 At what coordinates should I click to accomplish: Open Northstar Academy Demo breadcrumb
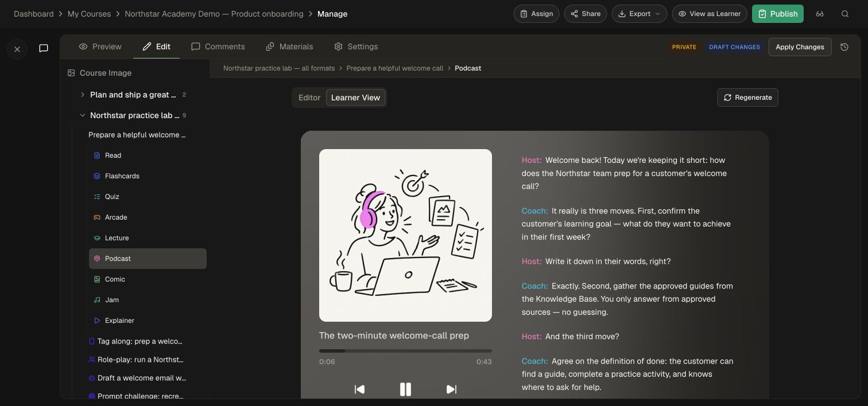pos(214,14)
